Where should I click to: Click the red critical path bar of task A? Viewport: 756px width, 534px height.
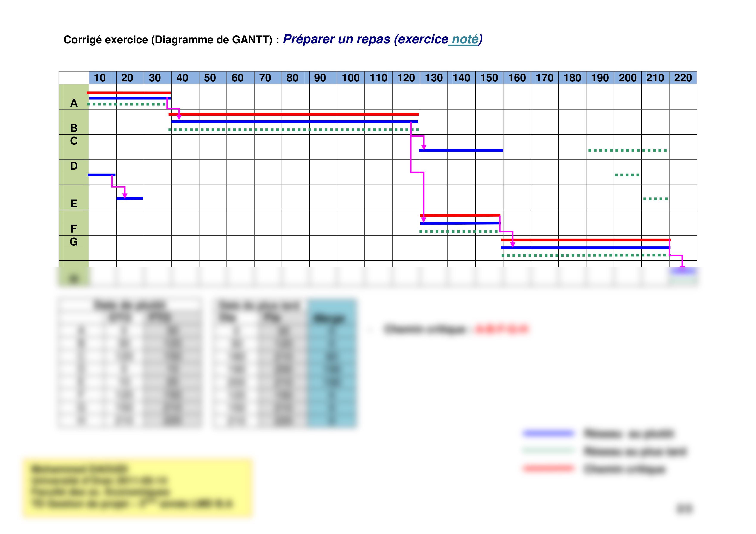coord(129,93)
